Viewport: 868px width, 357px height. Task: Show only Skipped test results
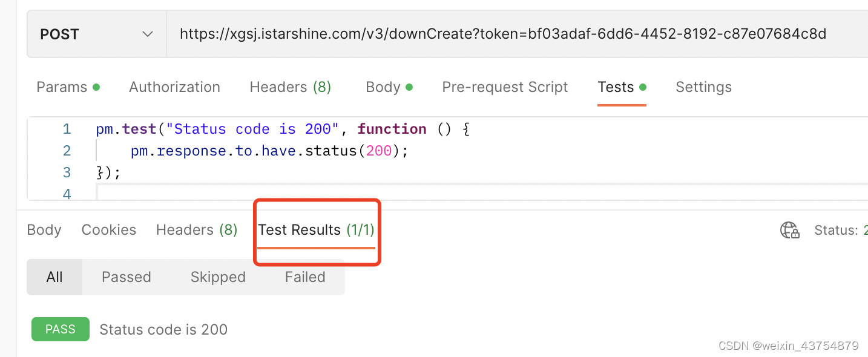pos(218,277)
